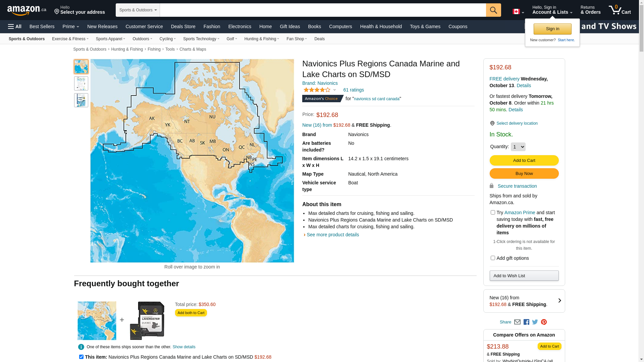The height and width of the screenshot is (362, 644).
Task: Open the Quantity dropdown
Action: (x=518, y=147)
